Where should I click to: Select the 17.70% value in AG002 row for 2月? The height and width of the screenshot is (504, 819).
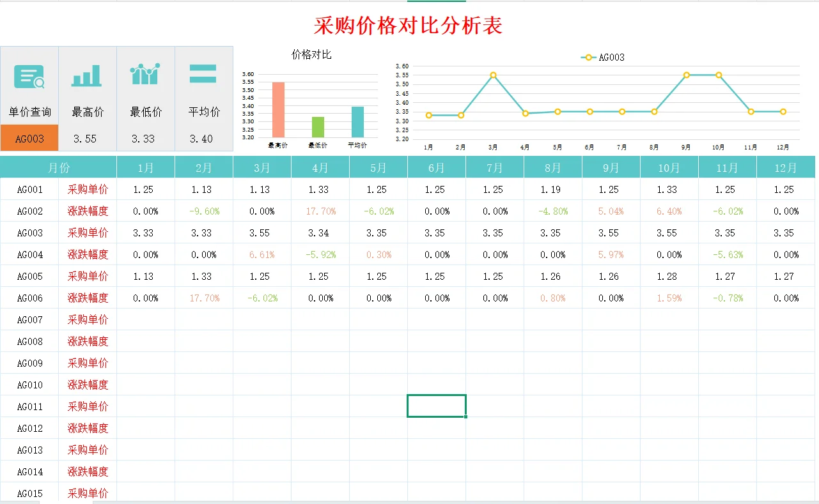tap(204, 211)
